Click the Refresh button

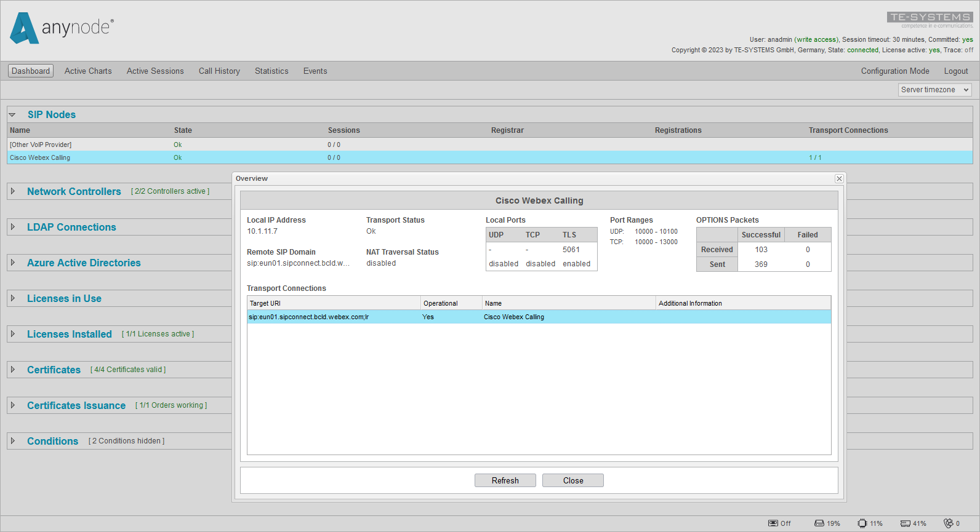tap(505, 480)
